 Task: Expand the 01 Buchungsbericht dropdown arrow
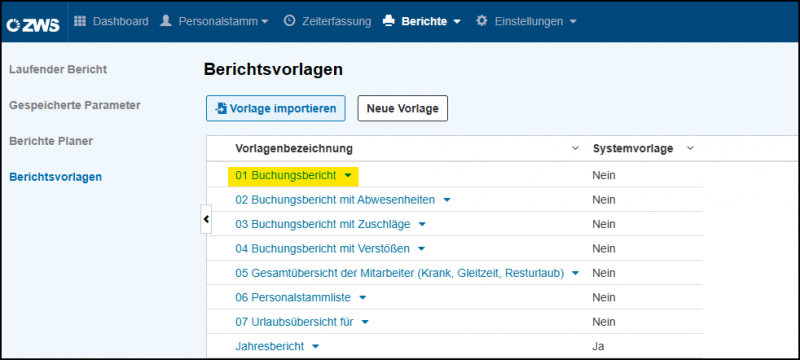click(348, 175)
